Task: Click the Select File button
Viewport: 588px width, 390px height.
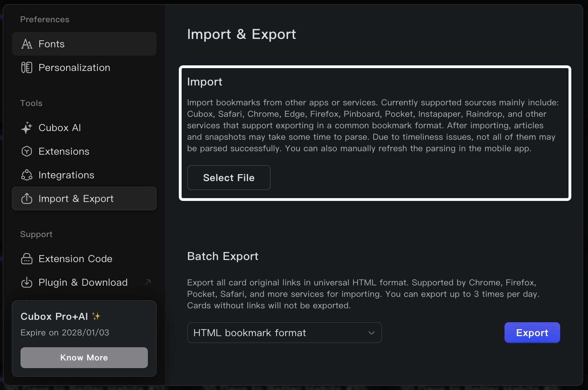Action: coord(229,178)
